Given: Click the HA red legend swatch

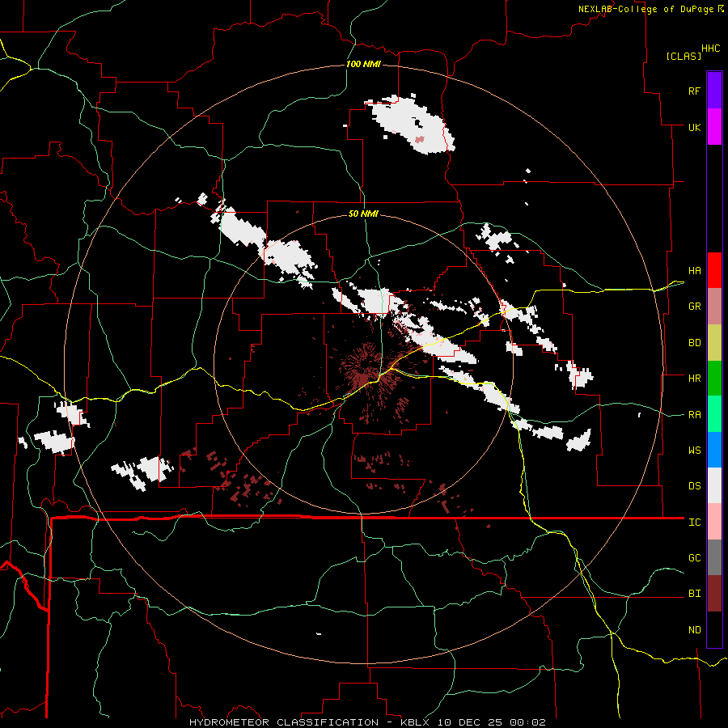Looking at the screenshot, I should pyautogui.click(x=714, y=270).
